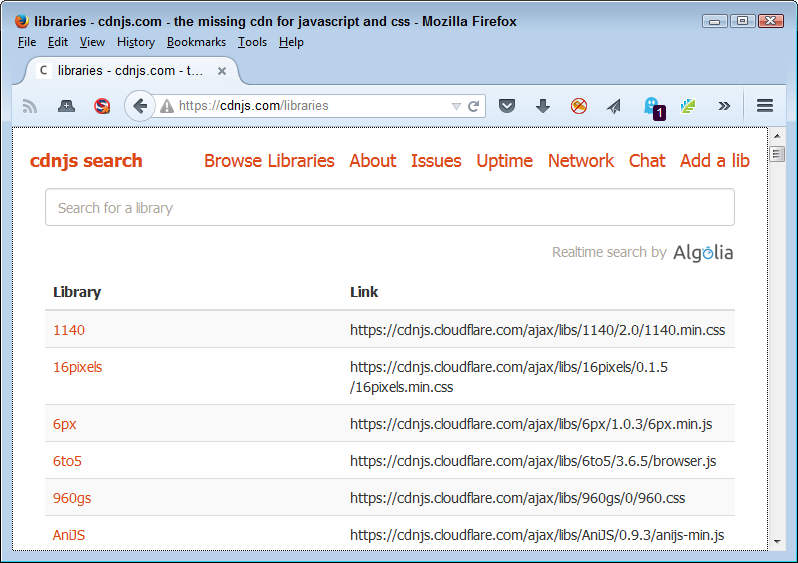
Task: Close the cdnjs libraries tab
Action: [222, 71]
